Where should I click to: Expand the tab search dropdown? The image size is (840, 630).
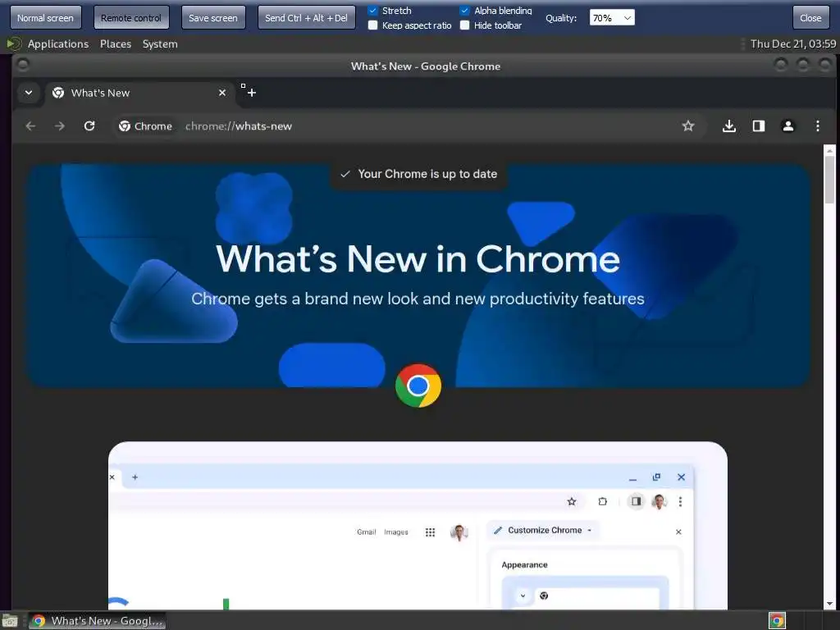pos(29,93)
